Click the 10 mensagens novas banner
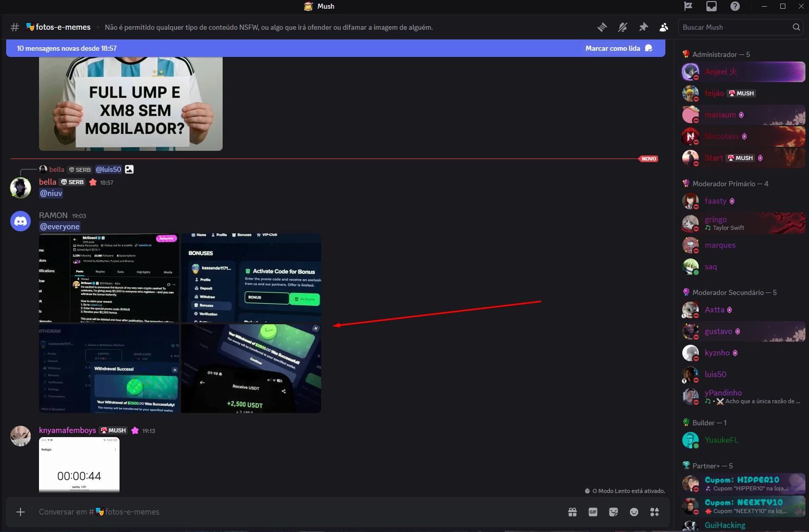Image resolution: width=809 pixels, height=532 pixels. (x=336, y=48)
